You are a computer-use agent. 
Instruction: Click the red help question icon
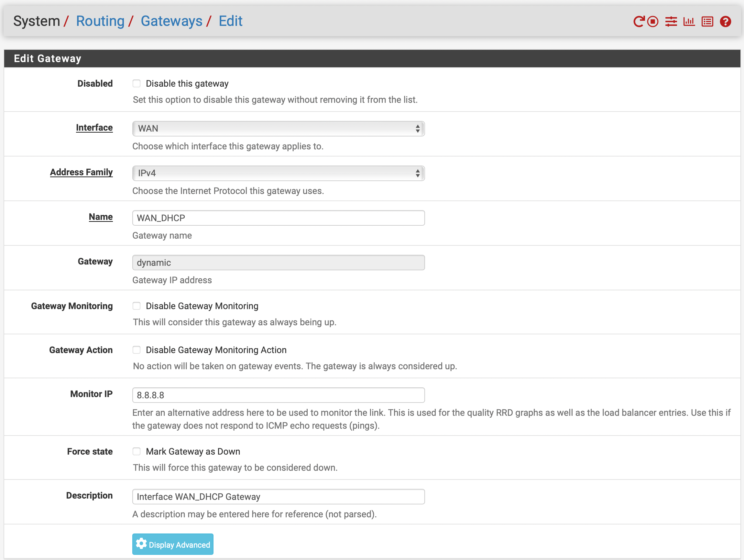click(726, 22)
